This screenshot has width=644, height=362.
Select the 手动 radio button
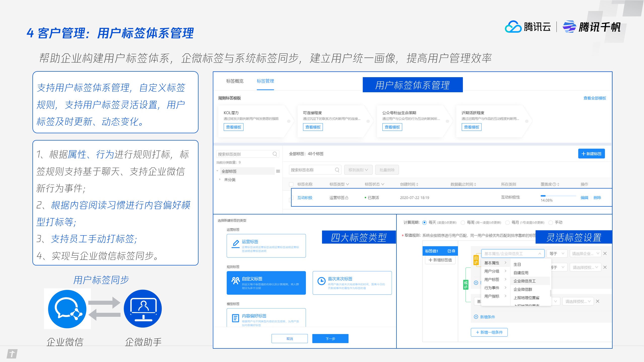click(551, 222)
